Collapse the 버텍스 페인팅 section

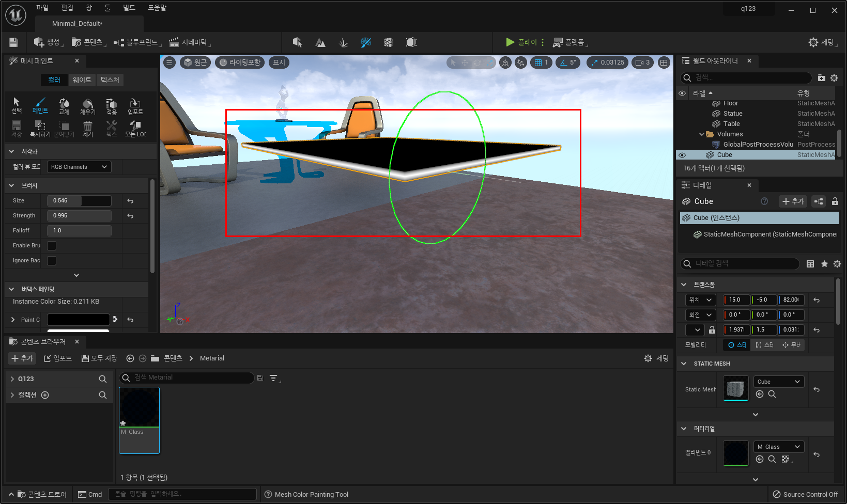tap(11, 289)
